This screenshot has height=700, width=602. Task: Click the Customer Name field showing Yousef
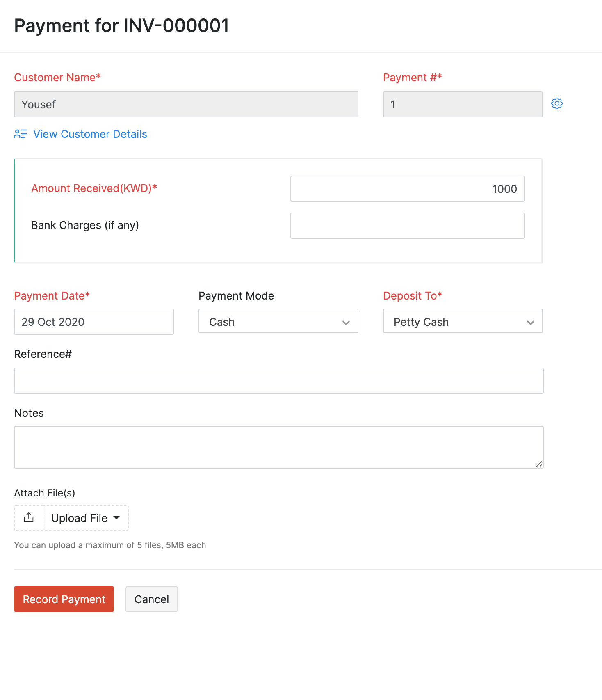[186, 104]
